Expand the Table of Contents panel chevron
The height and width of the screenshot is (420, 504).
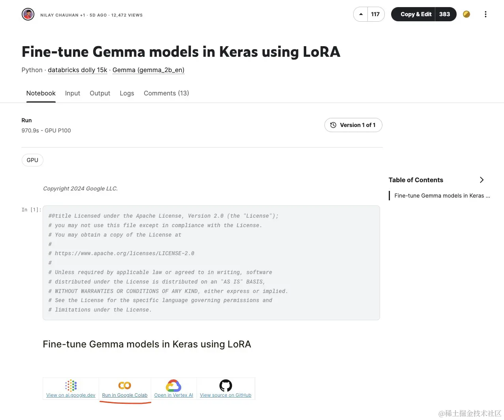point(482,180)
